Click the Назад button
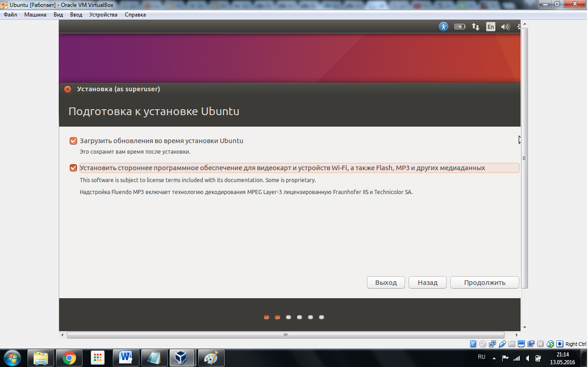This screenshot has height=367, width=588. 427,283
